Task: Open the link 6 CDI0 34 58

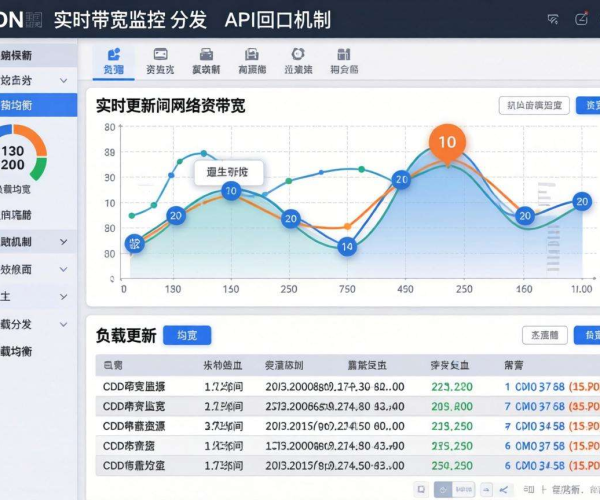Action: coord(535,466)
